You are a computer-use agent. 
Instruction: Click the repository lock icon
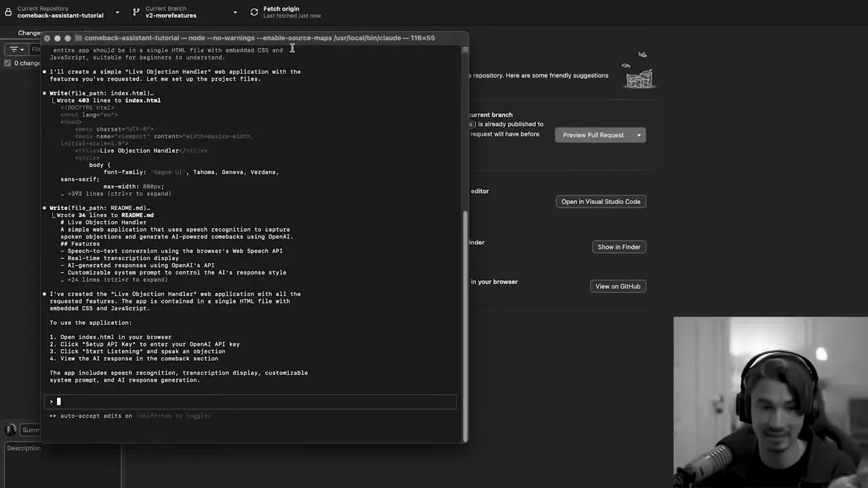(8, 12)
